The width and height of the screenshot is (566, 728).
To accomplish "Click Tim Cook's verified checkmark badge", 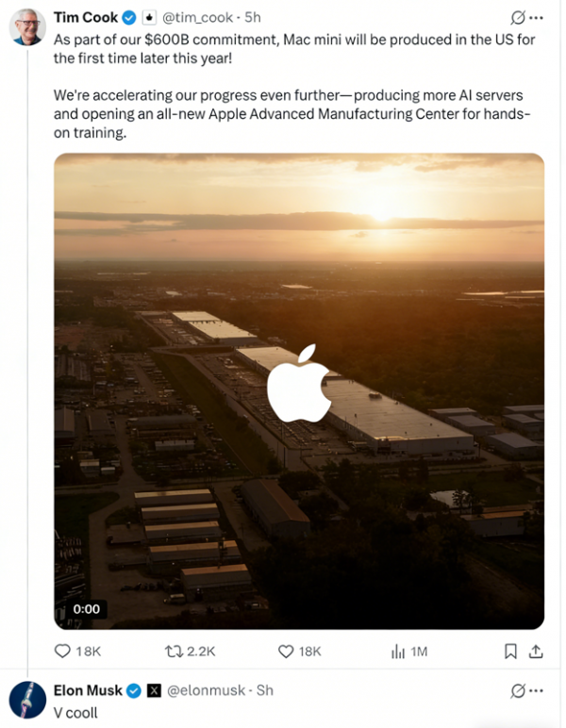I will (x=129, y=18).
